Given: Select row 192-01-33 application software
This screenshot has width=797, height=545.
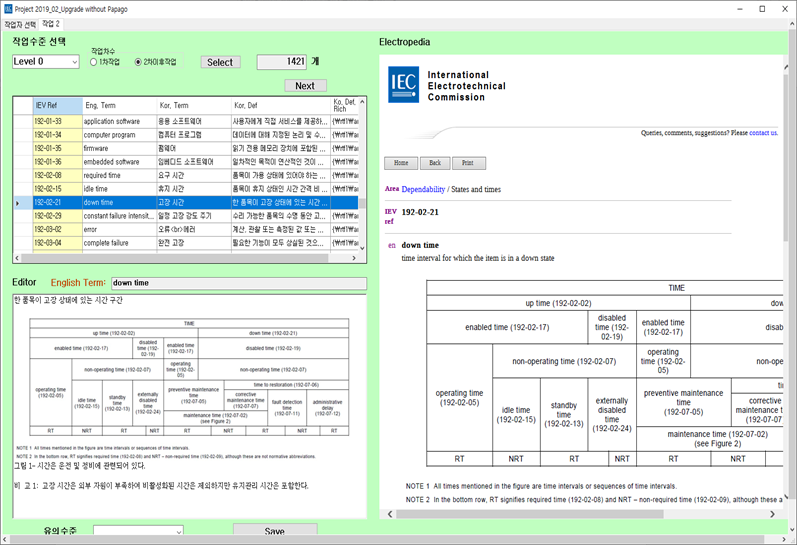Looking at the screenshot, I should (186, 122).
